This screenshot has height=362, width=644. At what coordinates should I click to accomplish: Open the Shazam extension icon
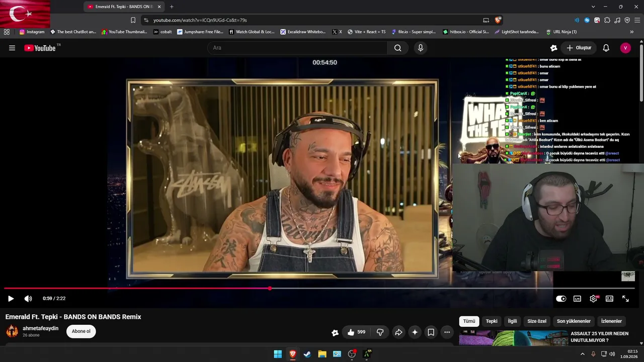coord(587,20)
